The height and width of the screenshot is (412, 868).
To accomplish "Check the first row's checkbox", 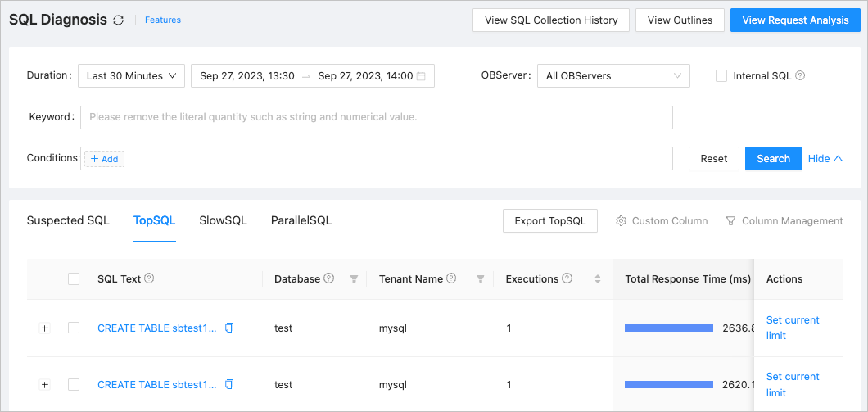I will (x=74, y=328).
